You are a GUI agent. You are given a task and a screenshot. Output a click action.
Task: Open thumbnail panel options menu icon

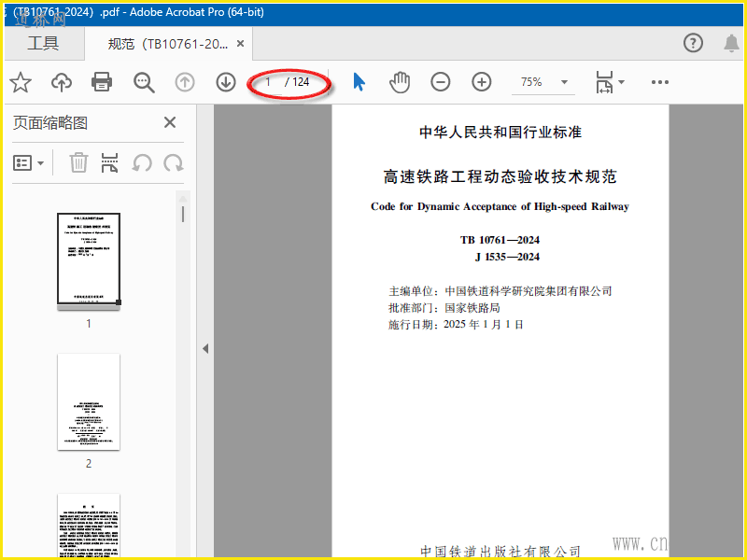pyautogui.click(x=28, y=162)
